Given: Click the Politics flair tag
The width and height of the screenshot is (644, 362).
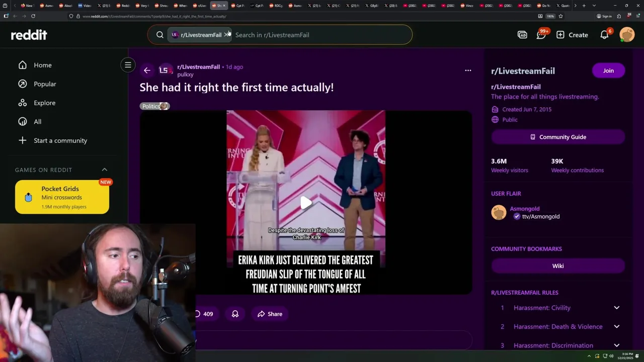Looking at the screenshot, I should [x=154, y=106].
